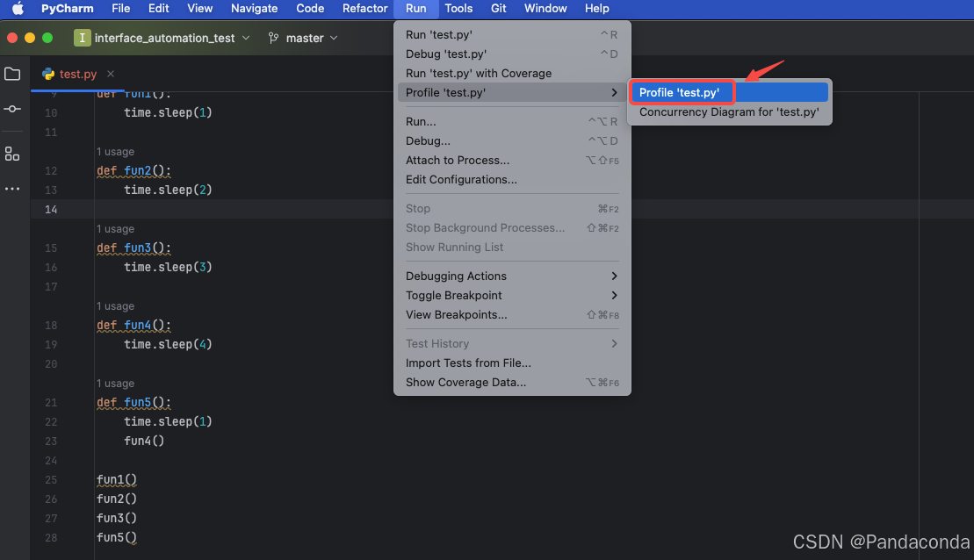Click the git branch icon beside master
Image resolution: width=974 pixels, height=560 pixels.
click(273, 38)
